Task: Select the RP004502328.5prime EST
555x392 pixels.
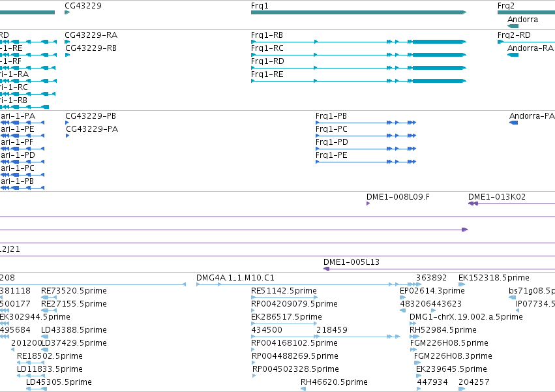Action: [254, 376]
